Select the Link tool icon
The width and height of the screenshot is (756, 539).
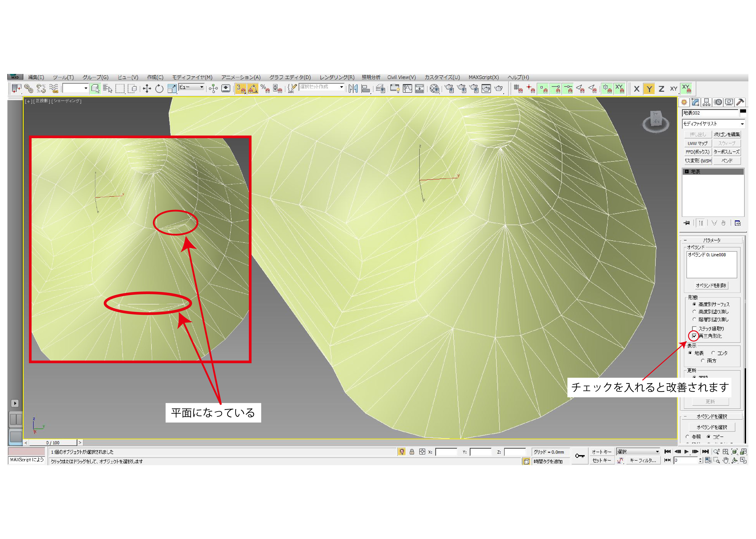click(x=29, y=89)
